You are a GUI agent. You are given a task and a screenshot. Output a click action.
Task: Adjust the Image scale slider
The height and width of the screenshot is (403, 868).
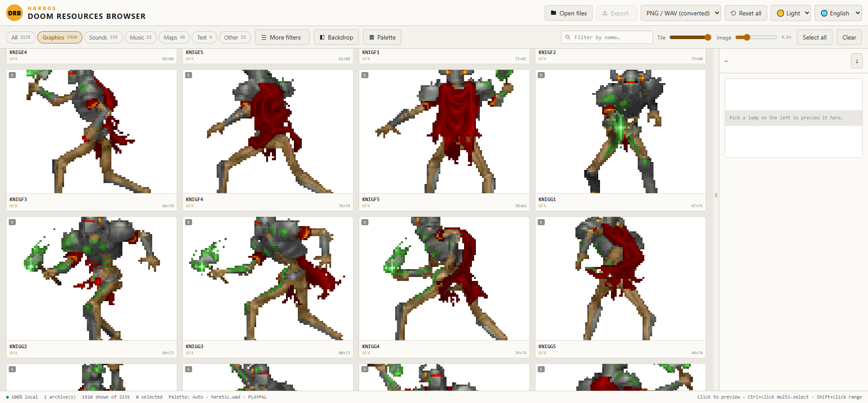coord(756,37)
